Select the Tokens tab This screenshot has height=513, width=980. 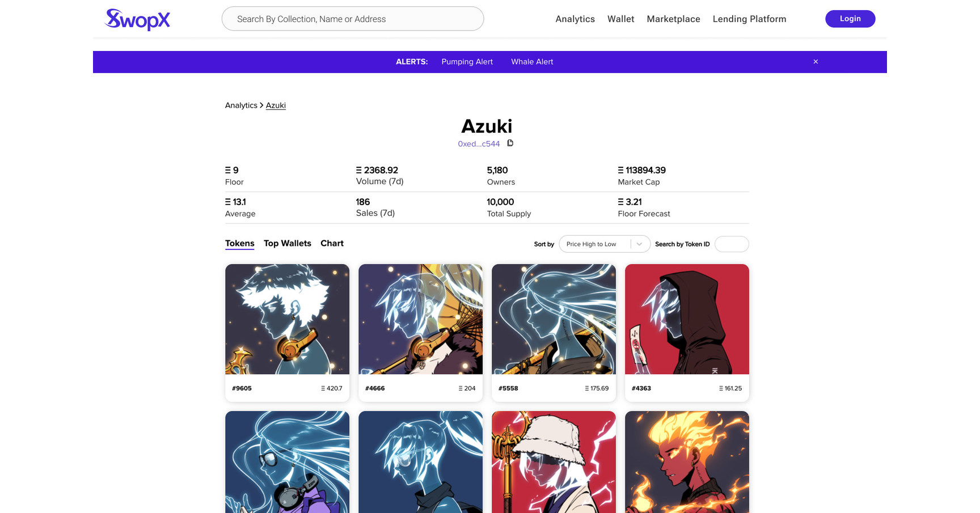[239, 243]
